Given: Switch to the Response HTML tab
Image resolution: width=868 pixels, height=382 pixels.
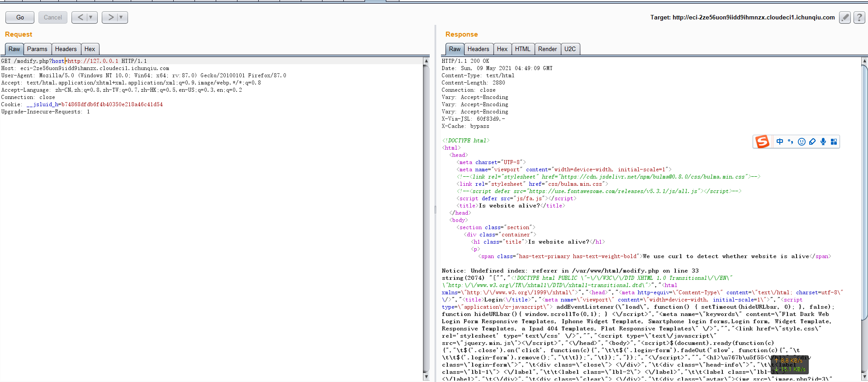Looking at the screenshot, I should [x=522, y=49].
